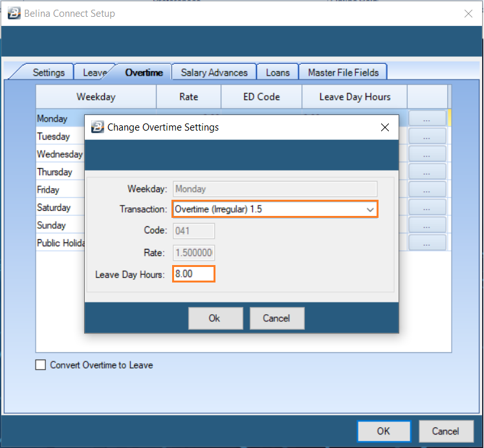The width and height of the screenshot is (484, 448).
Task: Open the ellipsis edit button for Sunday
Action: click(x=427, y=225)
